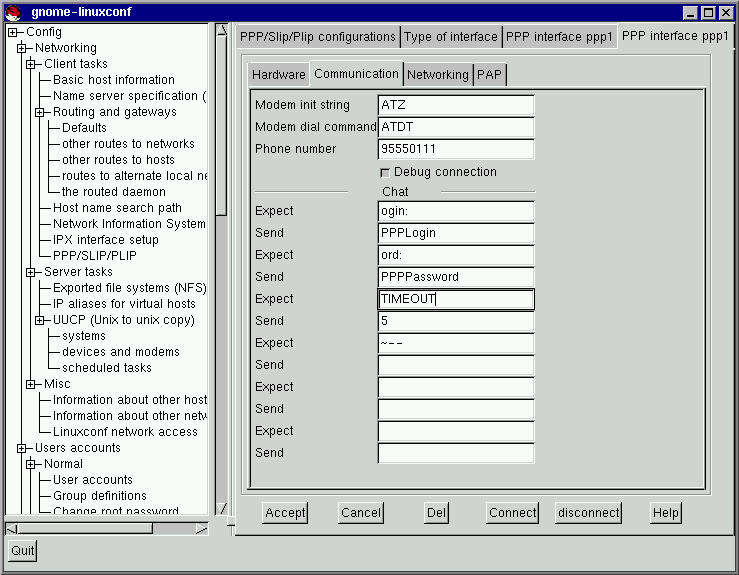
Task: Collapse the Routing and gateways node
Action: pos(40,112)
